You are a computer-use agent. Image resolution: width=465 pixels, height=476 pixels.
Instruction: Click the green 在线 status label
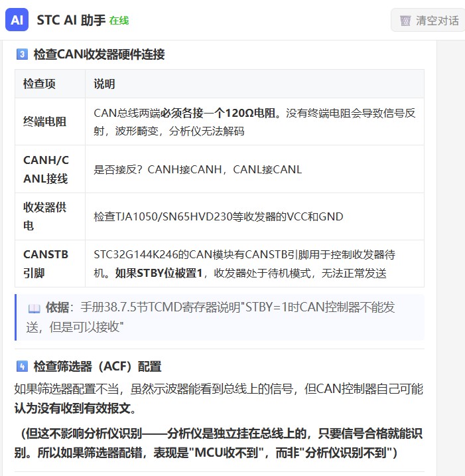pyautogui.click(x=119, y=21)
